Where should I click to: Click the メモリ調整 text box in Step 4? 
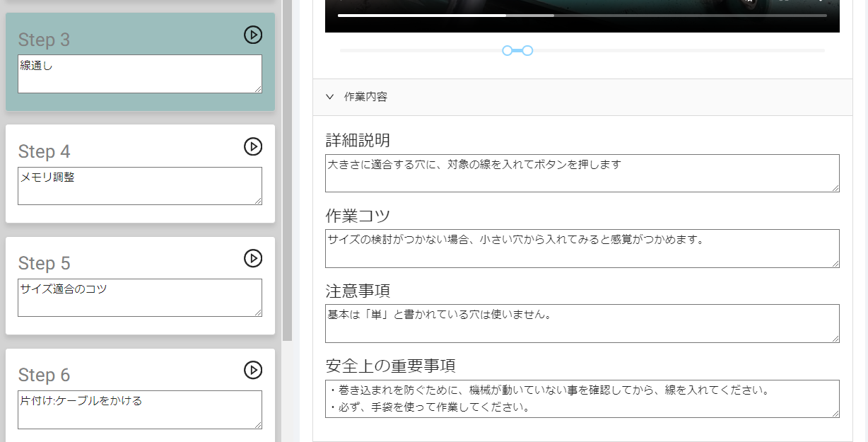coord(139,186)
